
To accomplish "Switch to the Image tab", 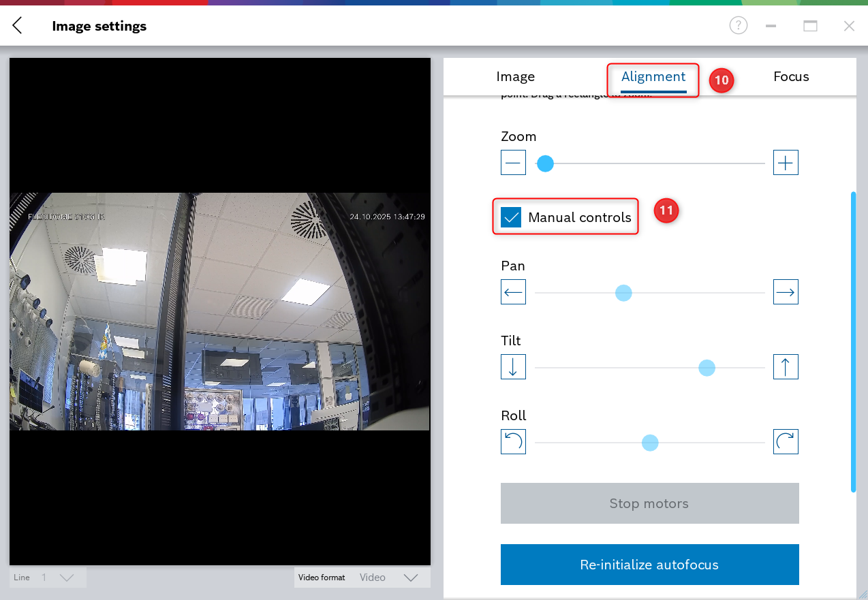I will click(x=515, y=77).
